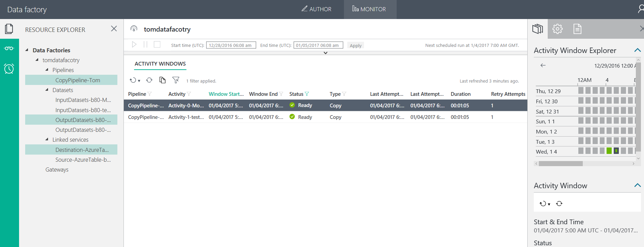
Task: Open the MONITOR tab
Action: pos(369,9)
